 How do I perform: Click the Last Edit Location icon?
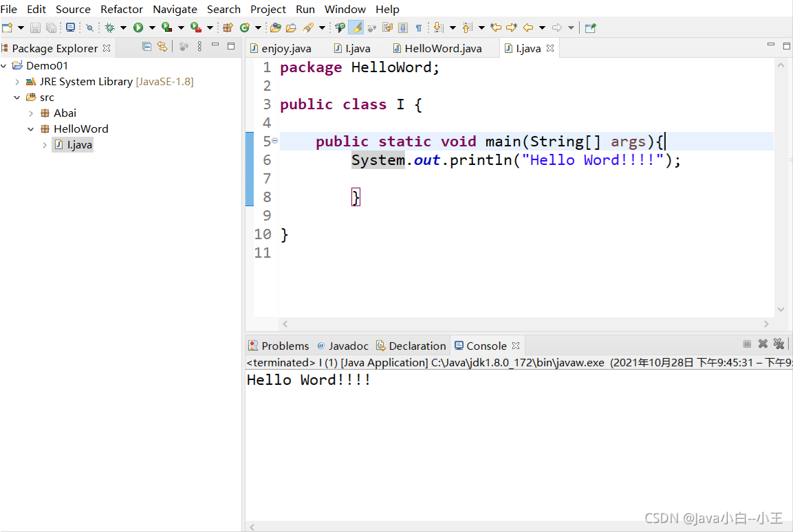point(496,27)
